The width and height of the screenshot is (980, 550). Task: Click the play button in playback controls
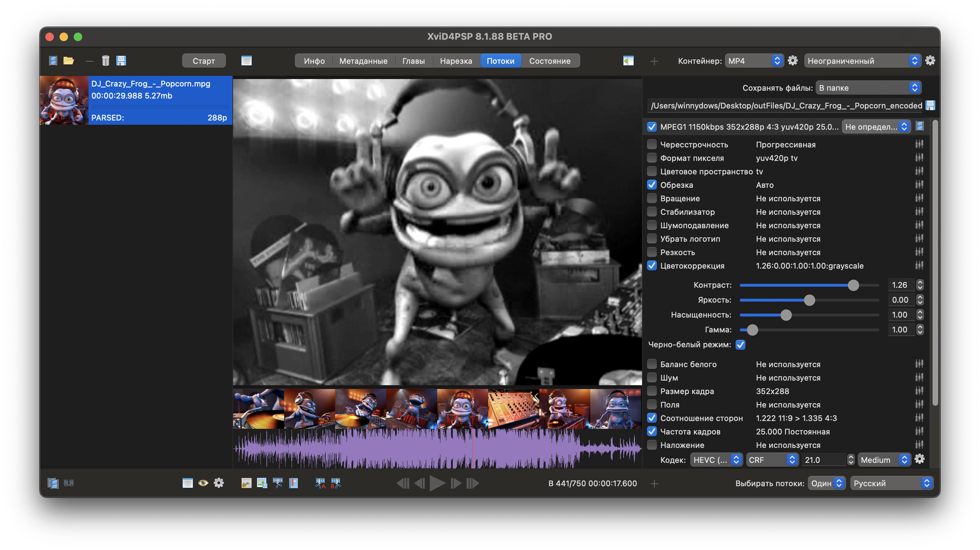pyautogui.click(x=438, y=483)
